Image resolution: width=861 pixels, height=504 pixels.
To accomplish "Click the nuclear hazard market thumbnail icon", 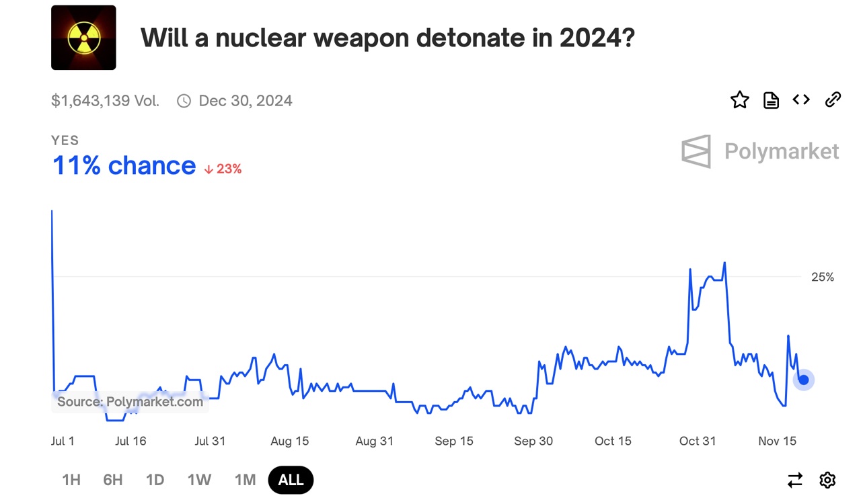I will click(83, 38).
